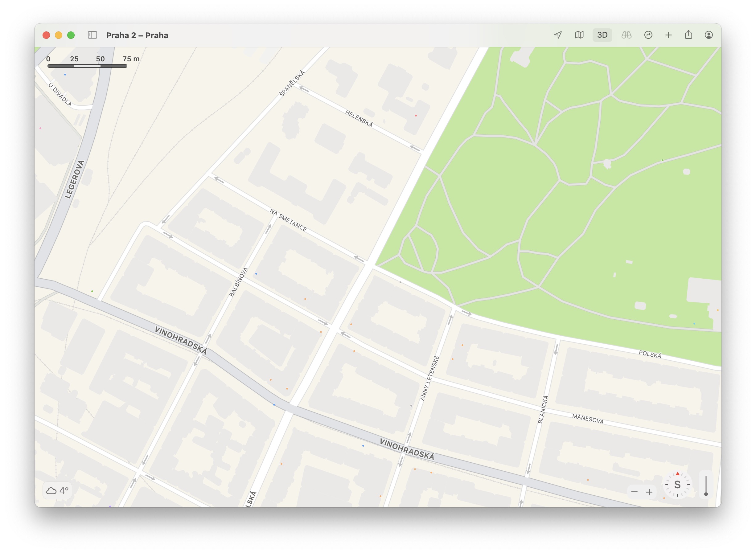Open directions via the route arrow icon
This screenshot has width=756, height=553.
coord(648,35)
